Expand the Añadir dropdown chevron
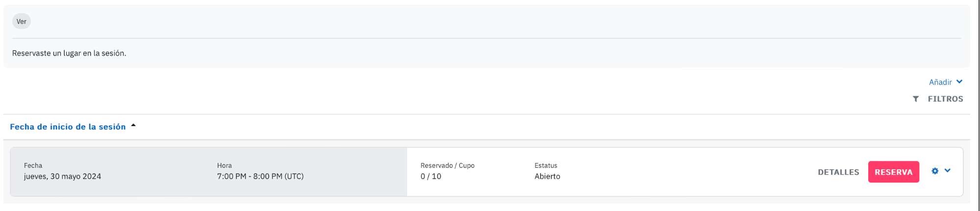This screenshot has height=211, width=980. coord(959,81)
